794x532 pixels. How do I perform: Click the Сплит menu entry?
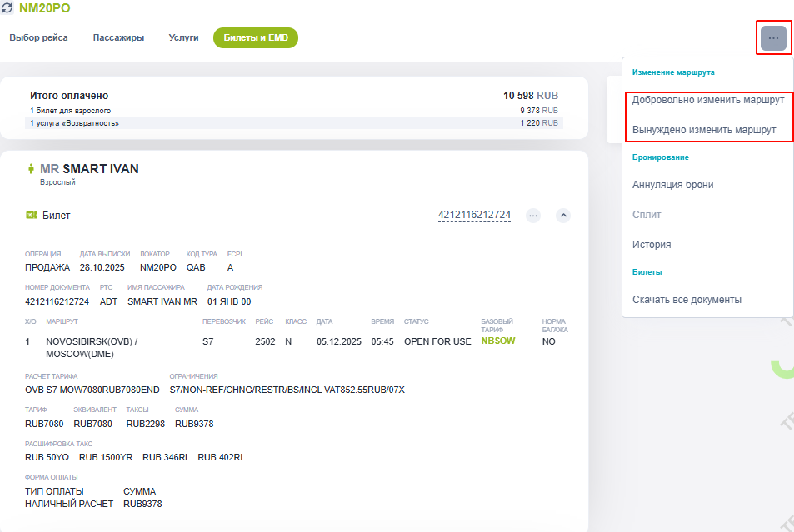[647, 215]
